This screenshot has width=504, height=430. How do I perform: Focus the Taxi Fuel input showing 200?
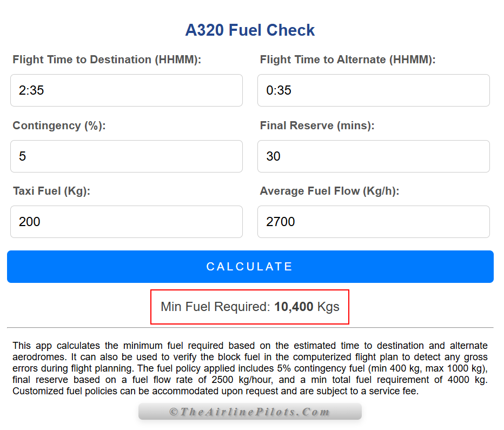pyautogui.click(x=126, y=222)
